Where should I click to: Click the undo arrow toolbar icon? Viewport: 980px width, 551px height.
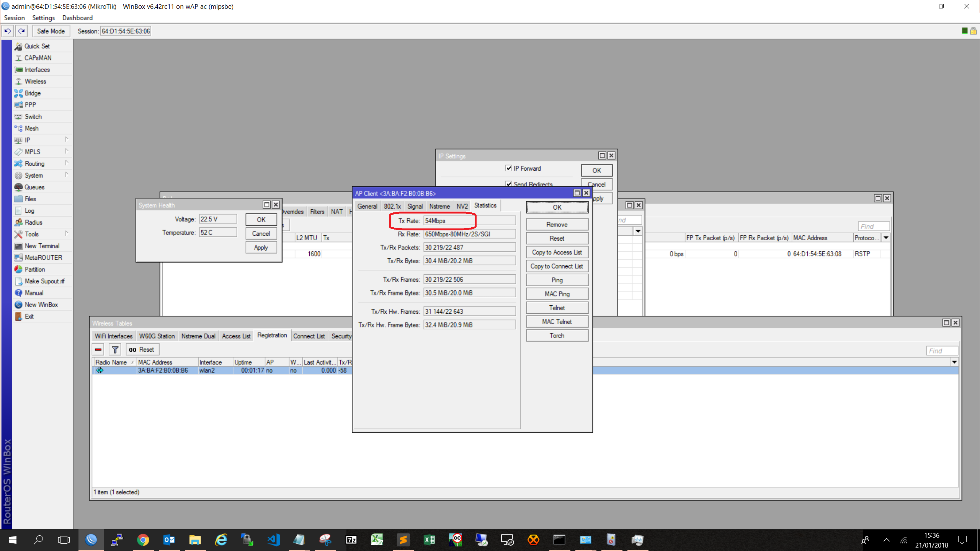7,31
